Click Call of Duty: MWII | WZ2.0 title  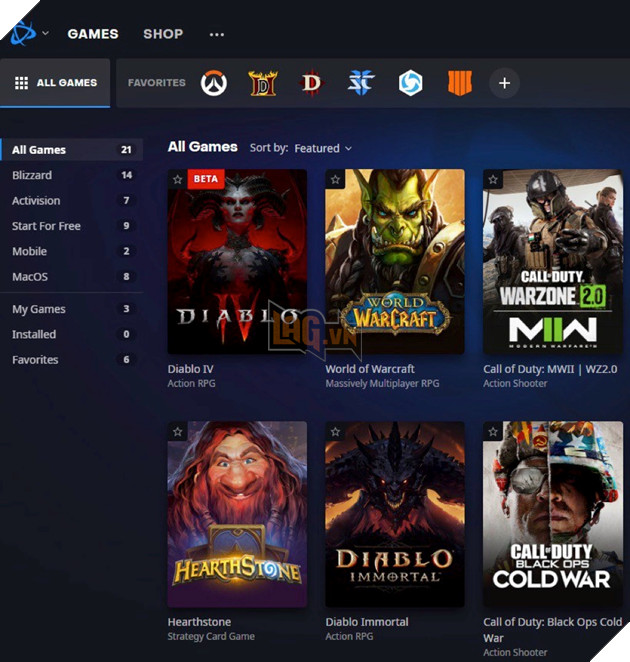pos(550,369)
